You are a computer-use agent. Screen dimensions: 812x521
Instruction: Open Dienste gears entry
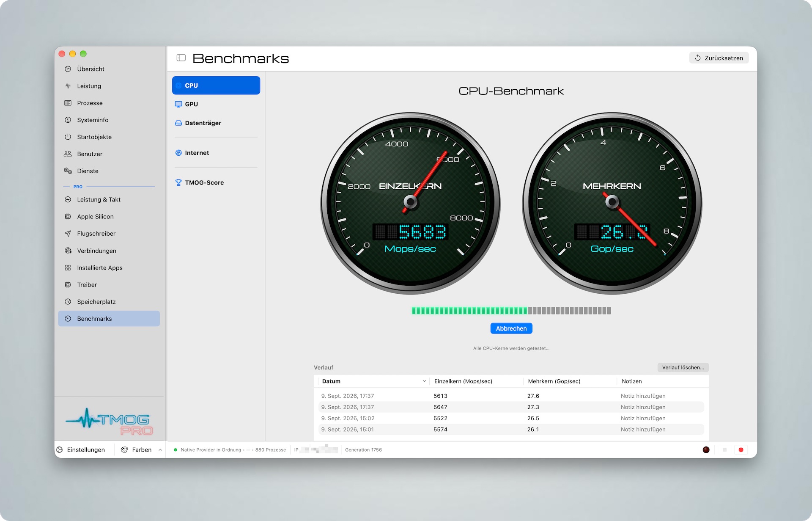(x=109, y=171)
